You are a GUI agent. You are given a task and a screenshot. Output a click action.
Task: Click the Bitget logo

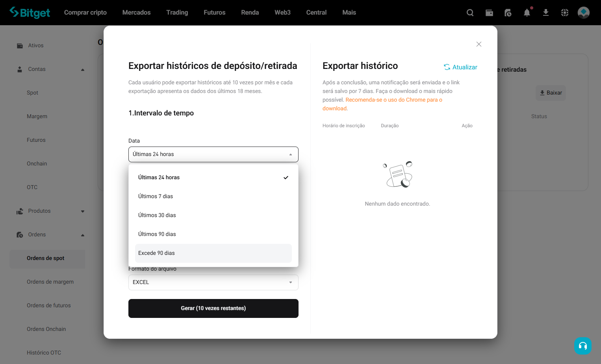coord(30,13)
